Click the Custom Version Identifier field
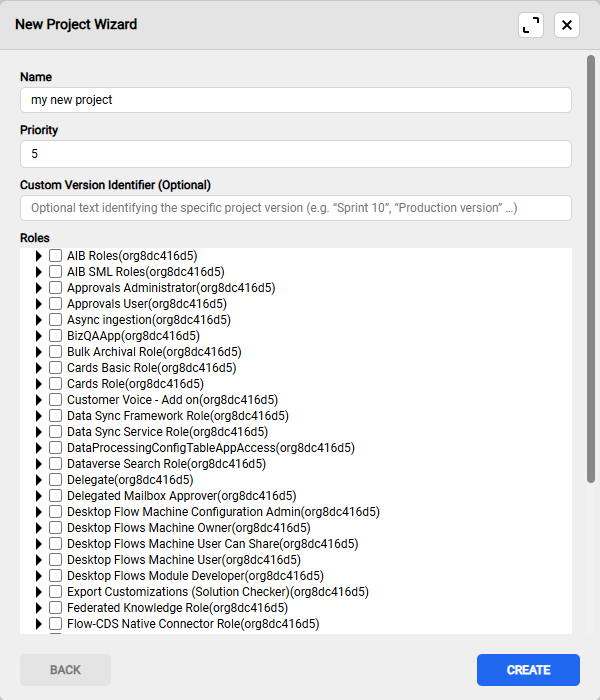The width and height of the screenshot is (600, 700). tap(295, 208)
